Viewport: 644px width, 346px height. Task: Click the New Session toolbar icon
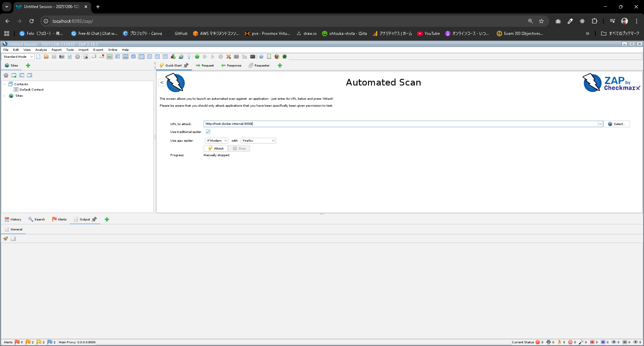coord(39,57)
